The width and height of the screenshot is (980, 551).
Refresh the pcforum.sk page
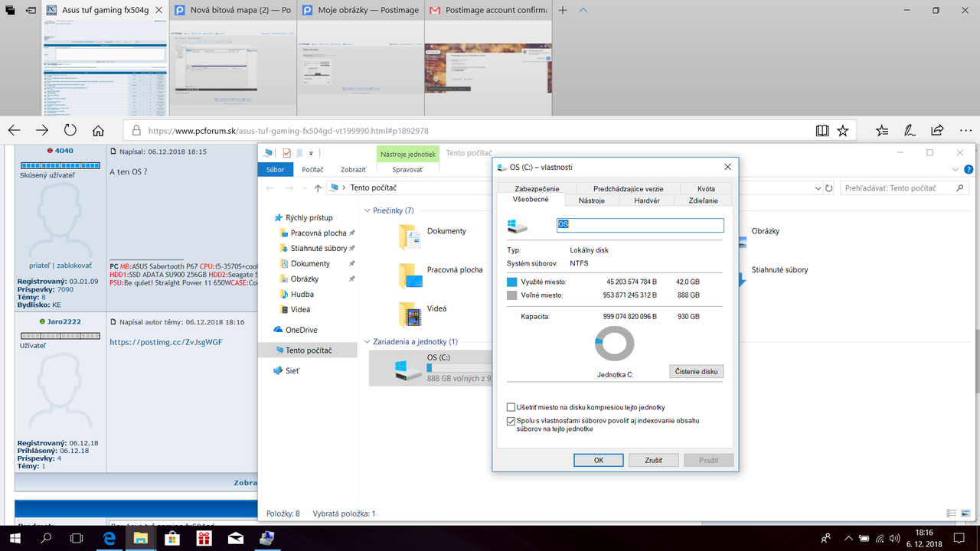tap(70, 130)
